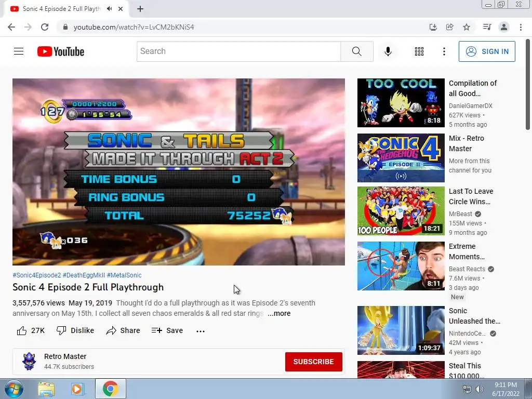Close the Sonic 4 Episode 2 tab
The height and width of the screenshot is (399, 532).
pyautogui.click(x=121, y=9)
